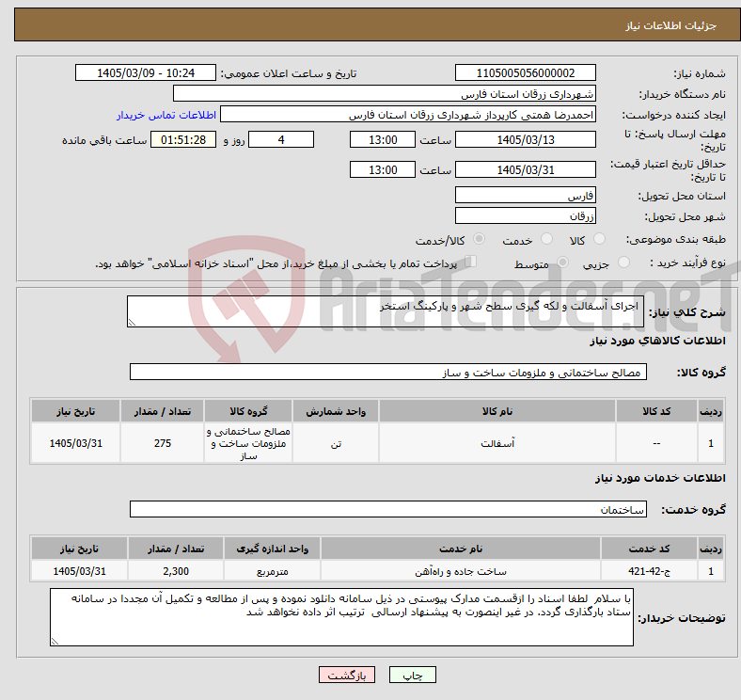741x700 pixels.
Task: Click the کد کالا column header
Action: coord(656,411)
